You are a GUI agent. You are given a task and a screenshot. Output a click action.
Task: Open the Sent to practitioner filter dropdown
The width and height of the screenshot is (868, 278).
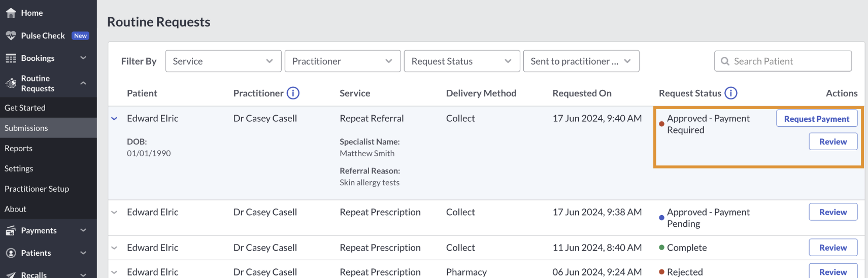pos(581,61)
